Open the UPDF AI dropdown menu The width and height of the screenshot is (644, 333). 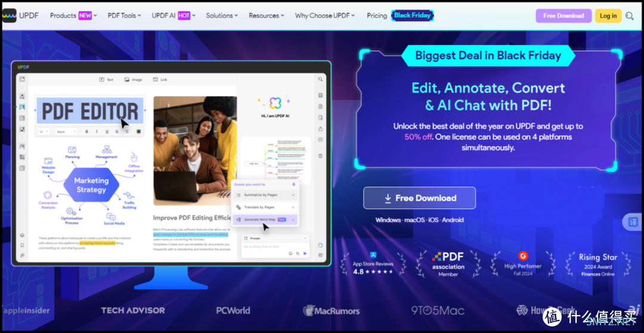coord(174,15)
